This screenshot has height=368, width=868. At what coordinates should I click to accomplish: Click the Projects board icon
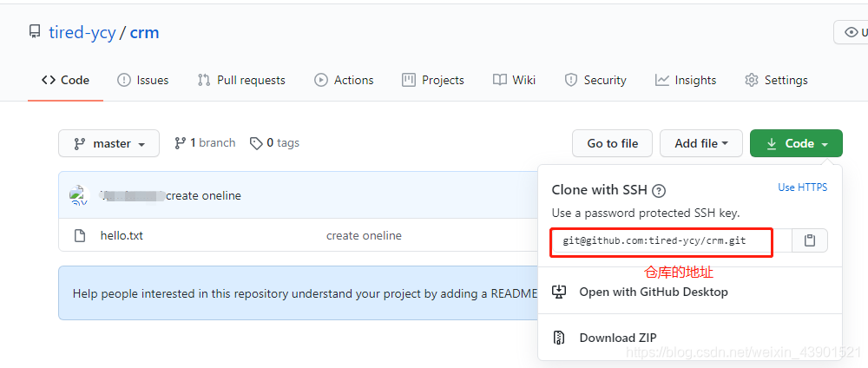coord(409,80)
